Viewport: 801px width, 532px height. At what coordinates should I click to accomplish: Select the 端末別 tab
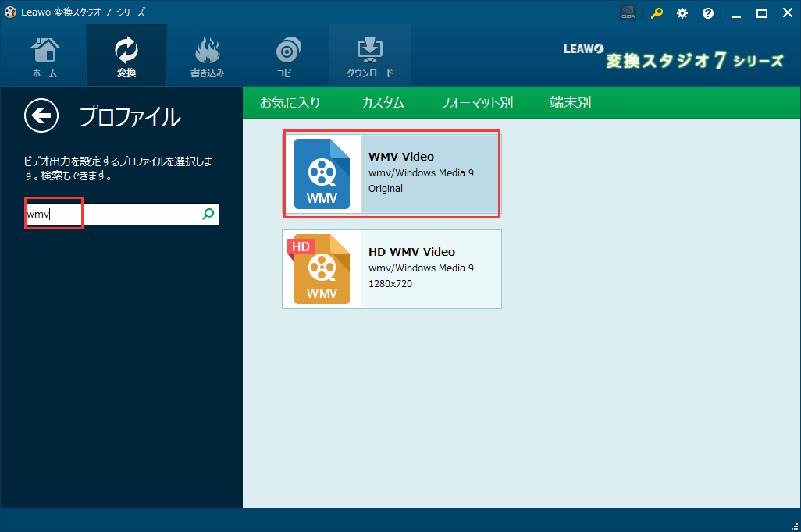click(x=569, y=102)
